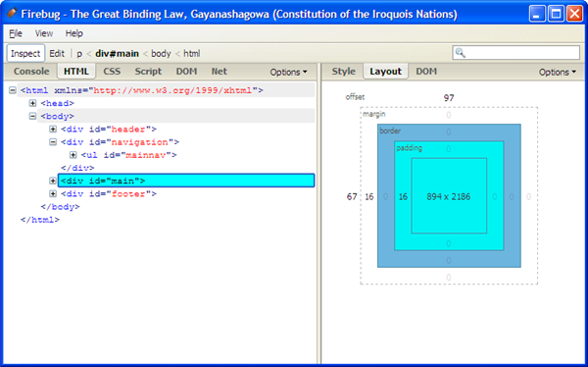The image size is (588, 367).
Task: Click the closing </div> tag text
Action: coord(77,168)
